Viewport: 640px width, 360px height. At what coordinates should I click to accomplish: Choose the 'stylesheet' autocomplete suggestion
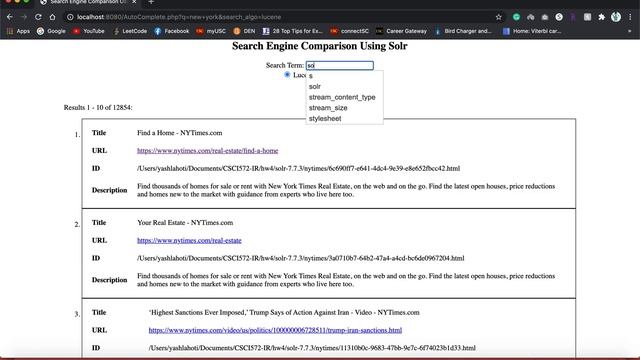coord(344,118)
